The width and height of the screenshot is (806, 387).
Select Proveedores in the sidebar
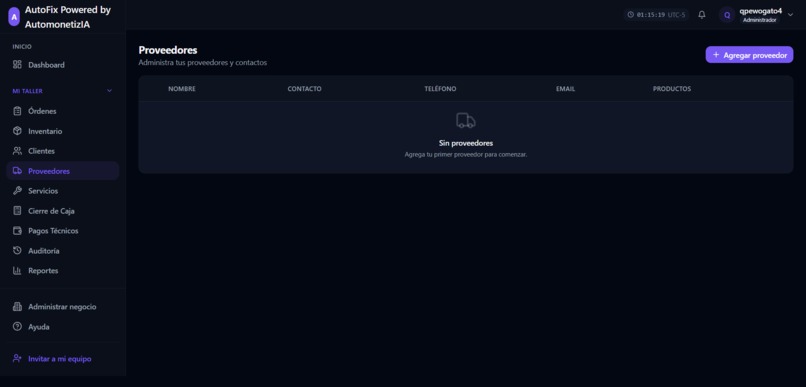point(63,171)
